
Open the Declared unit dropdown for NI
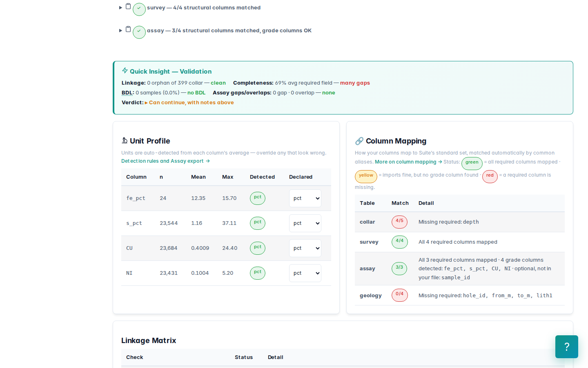click(x=305, y=273)
